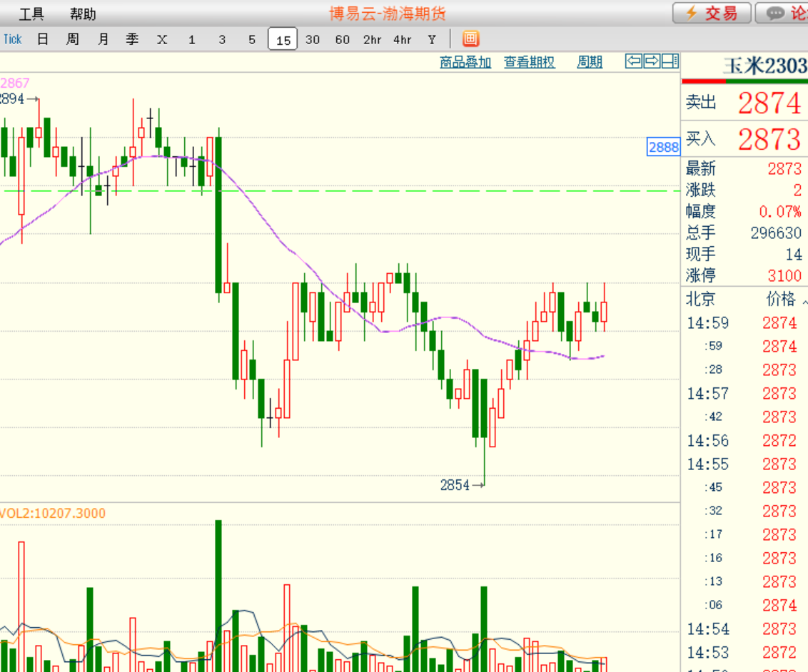Select the 涨跌 change value row
Screen dimensions: 808x672
coord(744,190)
